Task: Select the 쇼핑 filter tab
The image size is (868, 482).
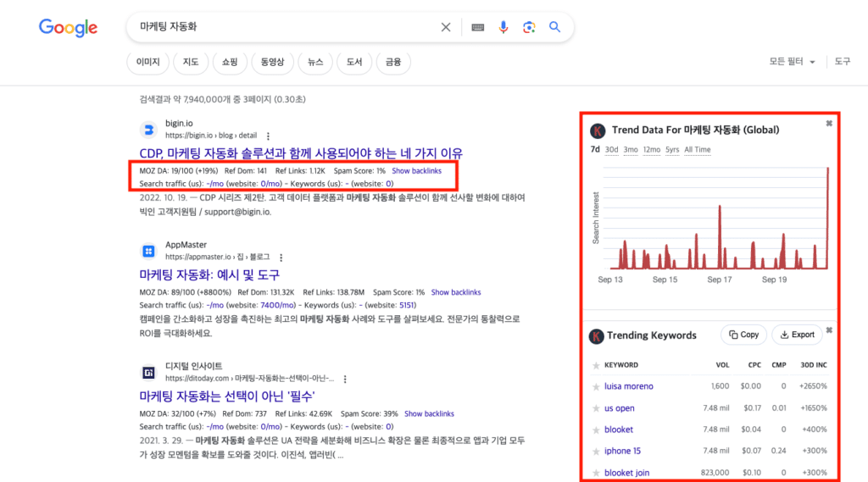Action: click(230, 62)
